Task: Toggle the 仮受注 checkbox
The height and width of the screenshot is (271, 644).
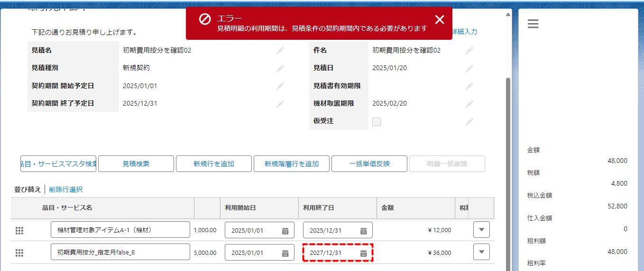Action: (377, 122)
